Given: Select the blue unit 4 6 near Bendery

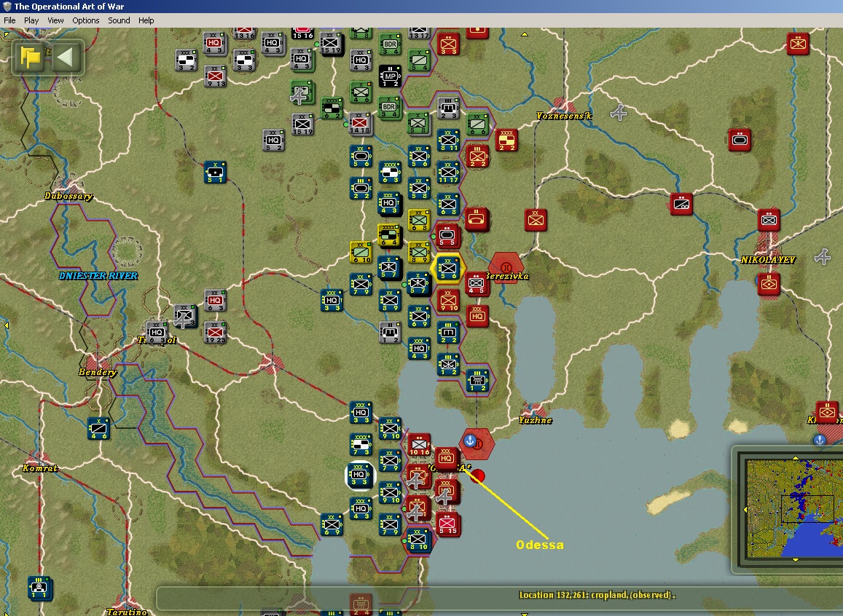Looking at the screenshot, I should (98, 429).
